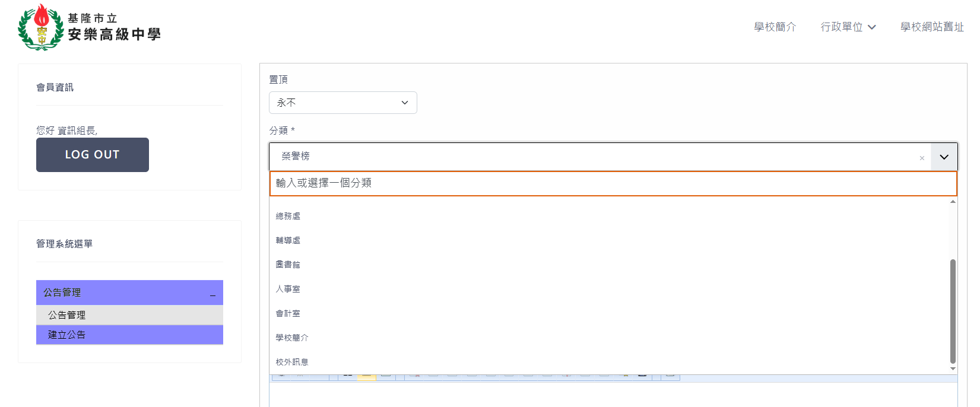
Task: Select 總務處 from the category list
Action: pyautogui.click(x=288, y=216)
